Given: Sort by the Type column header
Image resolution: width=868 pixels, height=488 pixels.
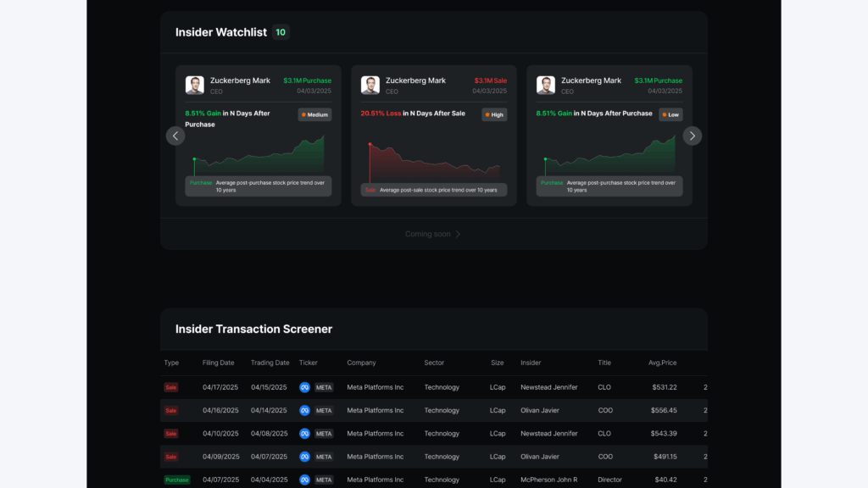Looking at the screenshot, I should coord(171,363).
